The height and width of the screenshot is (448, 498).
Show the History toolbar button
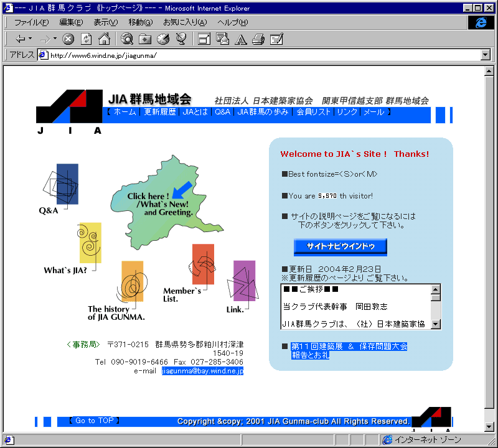[163, 39]
